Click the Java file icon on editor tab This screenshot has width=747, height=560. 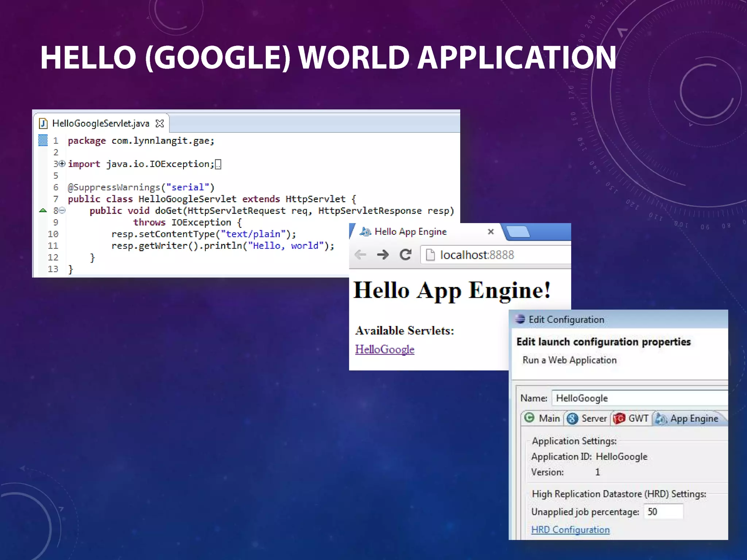tap(43, 124)
